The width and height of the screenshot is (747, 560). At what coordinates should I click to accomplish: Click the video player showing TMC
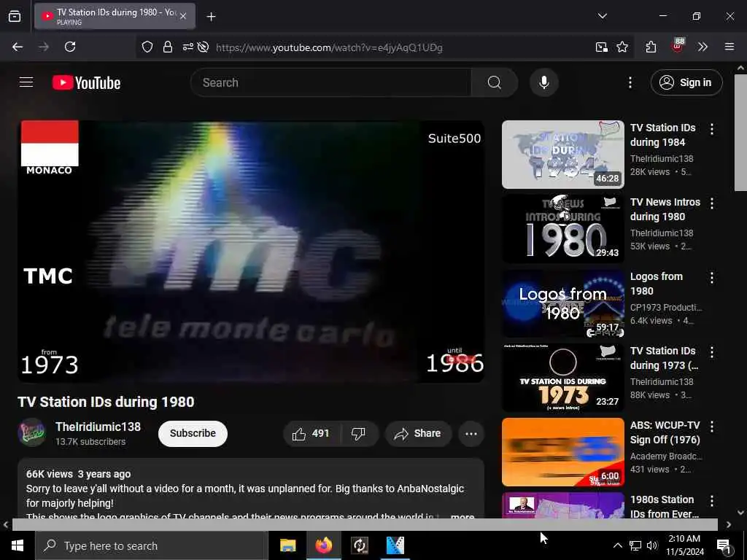(x=251, y=252)
